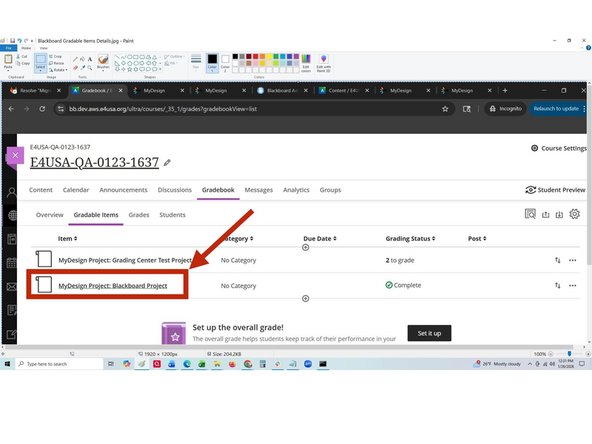Pick the red color in Paint palette
The width and height of the screenshot is (592, 444).
(256, 57)
